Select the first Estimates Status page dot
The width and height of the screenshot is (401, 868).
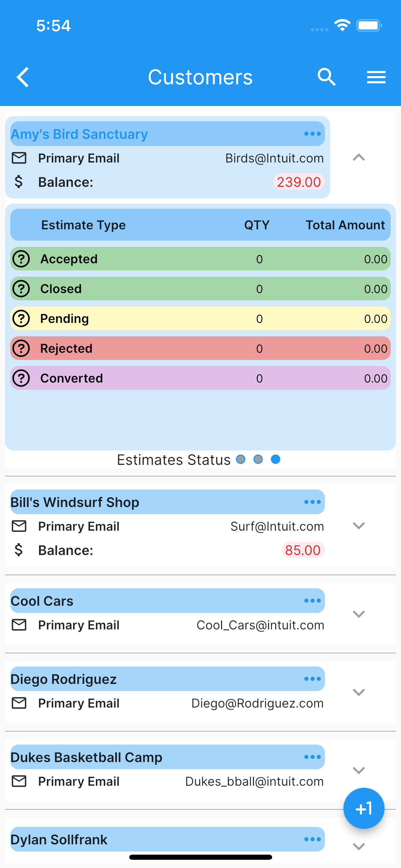tap(241, 459)
